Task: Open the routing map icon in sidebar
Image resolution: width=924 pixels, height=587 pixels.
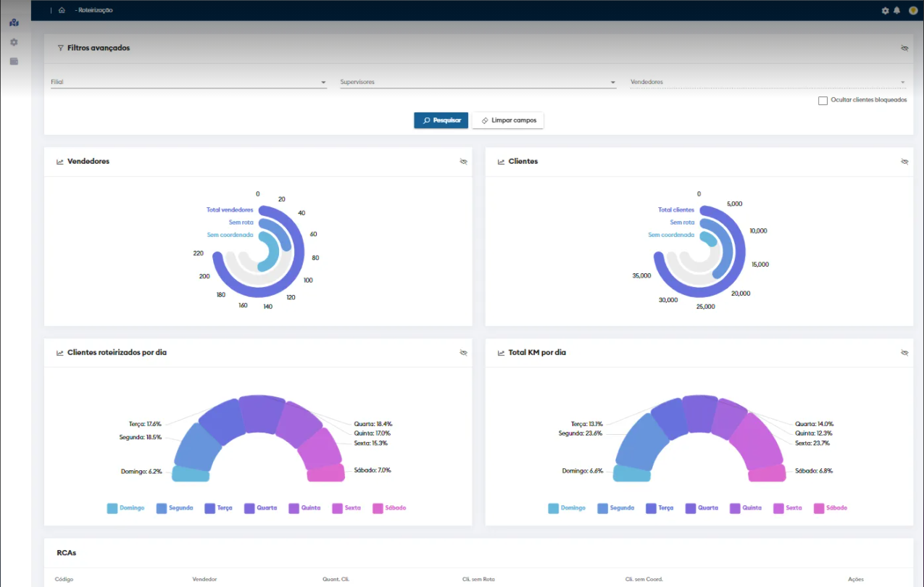Action: click(14, 22)
